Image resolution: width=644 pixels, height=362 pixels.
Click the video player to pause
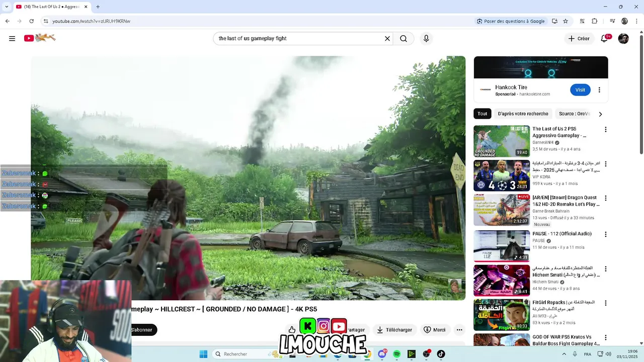point(248,178)
